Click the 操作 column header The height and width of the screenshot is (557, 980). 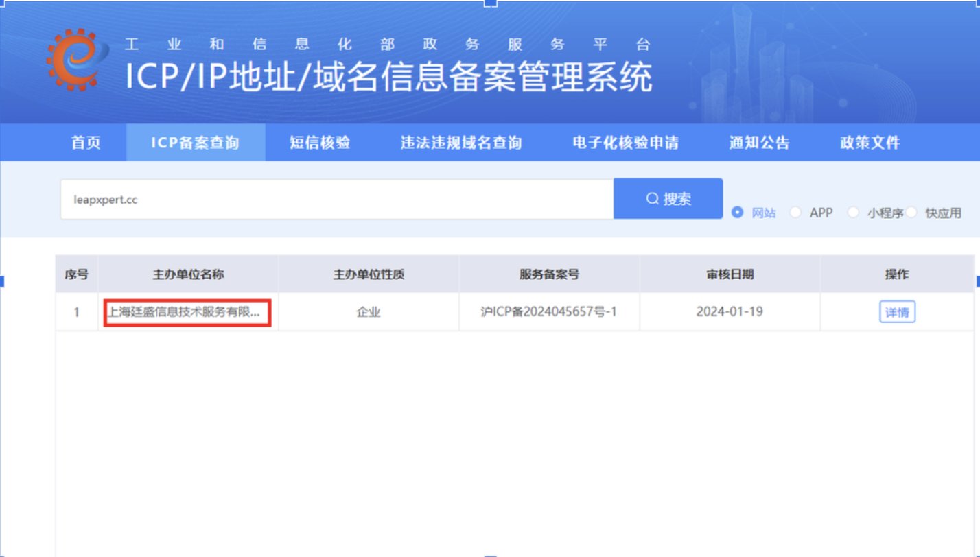(897, 274)
